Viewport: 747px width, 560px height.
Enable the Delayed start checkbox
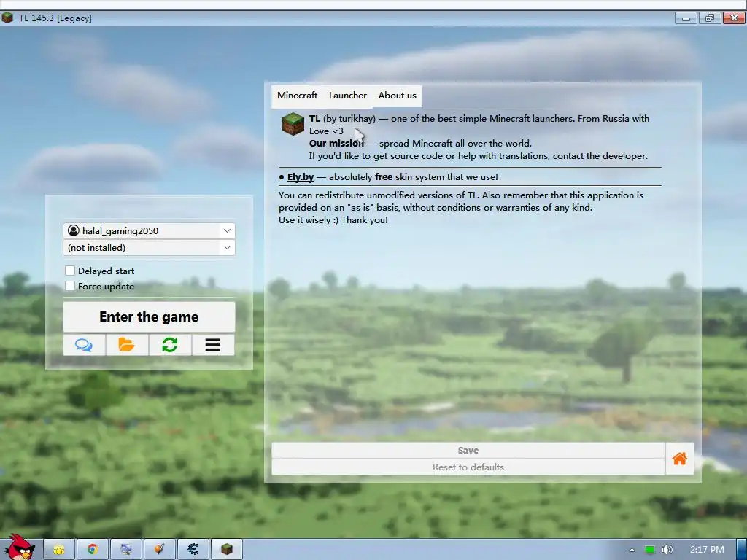click(x=70, y=271)
